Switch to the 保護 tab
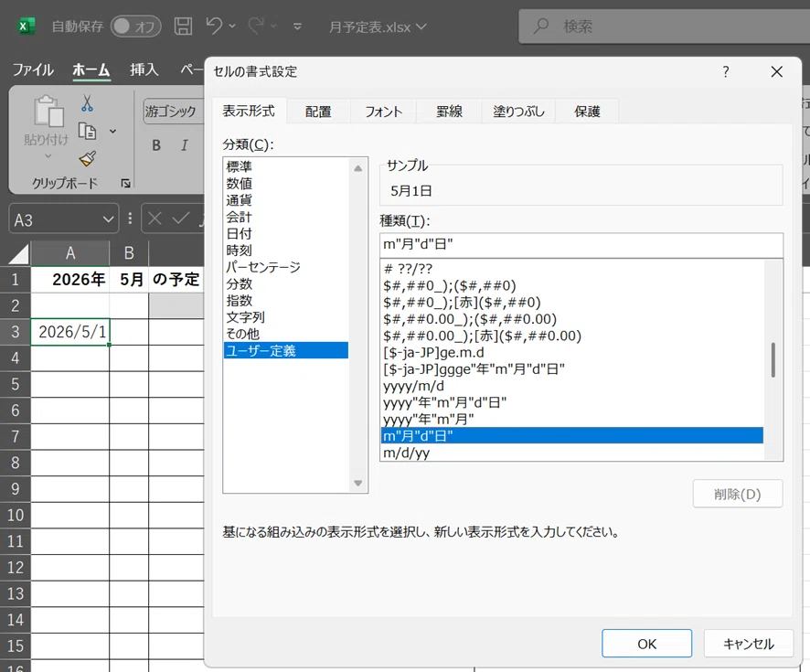This screenshot has height=672, width=810. tap(587, 112)
